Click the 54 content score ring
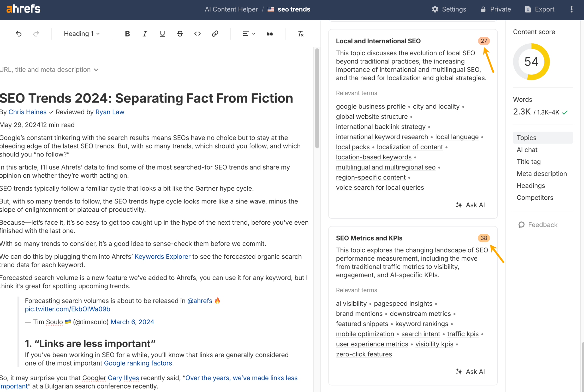 531,62
